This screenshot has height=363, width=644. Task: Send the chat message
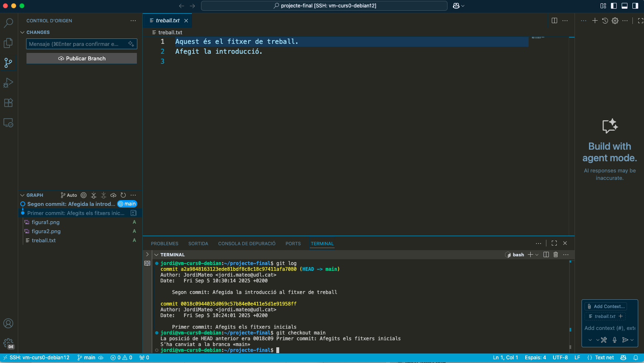coord(625,340)
